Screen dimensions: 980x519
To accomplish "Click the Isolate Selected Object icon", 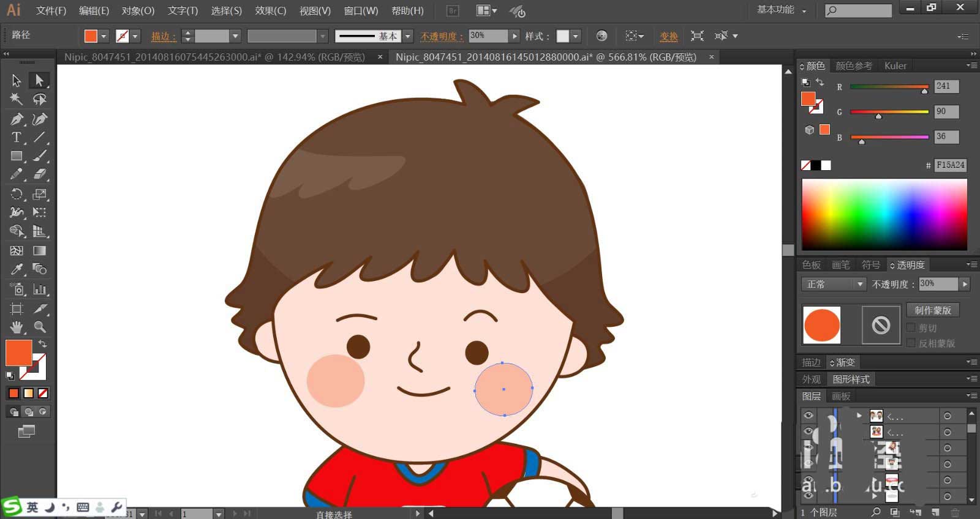I will pos(697,36).
